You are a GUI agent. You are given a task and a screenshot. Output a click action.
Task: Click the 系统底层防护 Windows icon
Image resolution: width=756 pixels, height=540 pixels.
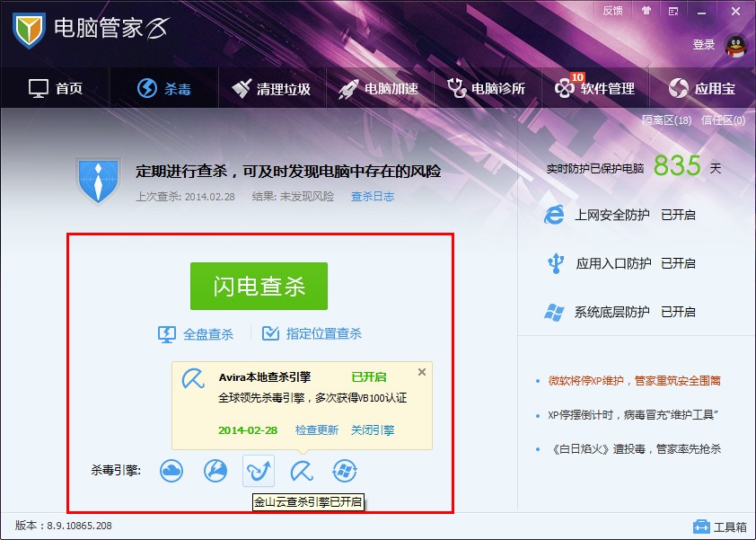click(555, 312)
